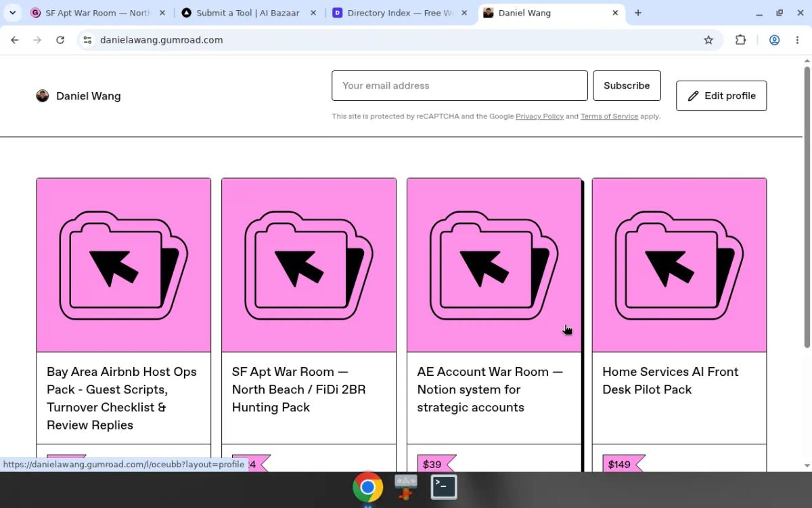Click the $149 price tag
This screenshot has width=812, height=508.
pyautogui.click(x=623, y=464)
